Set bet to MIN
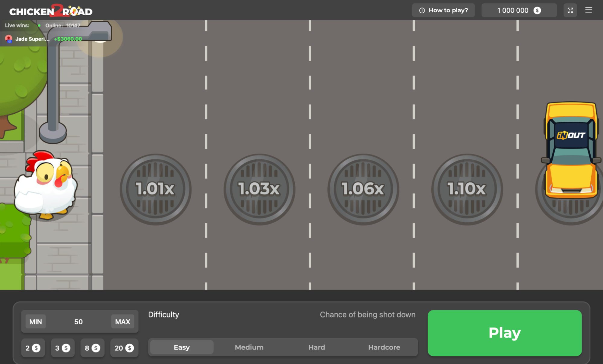This screenshot has height=364, width=603. point(36,322)
